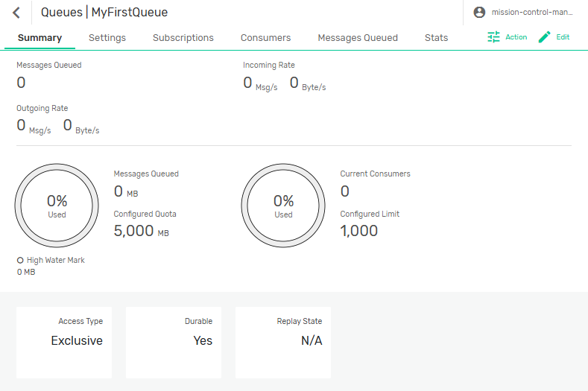588x391 pixels.
Task: Click the Edit button label
Action: [563, 37]
